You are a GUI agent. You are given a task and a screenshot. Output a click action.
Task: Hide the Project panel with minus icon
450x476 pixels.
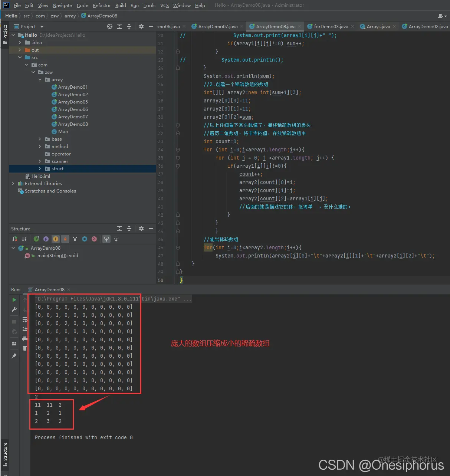pos(151,26)
